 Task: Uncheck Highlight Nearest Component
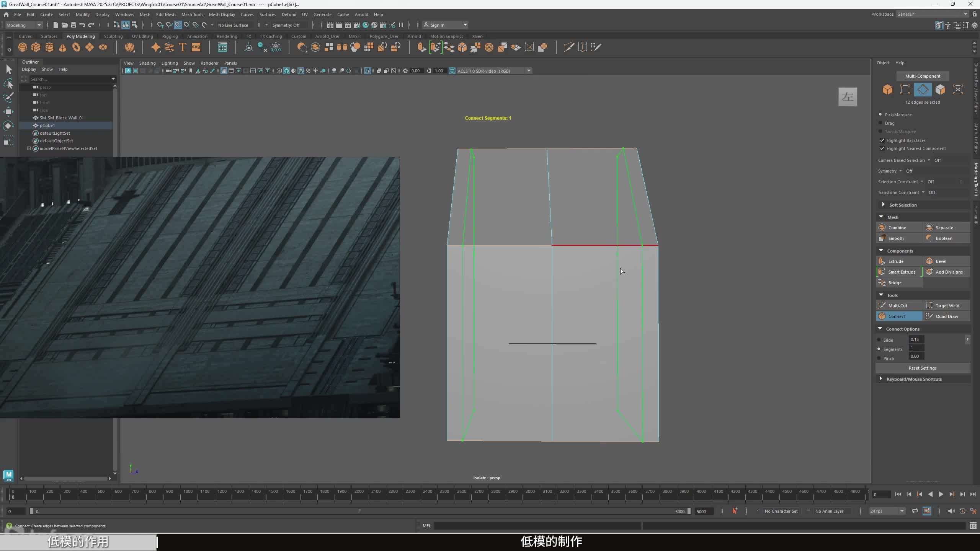coord(882,148)
